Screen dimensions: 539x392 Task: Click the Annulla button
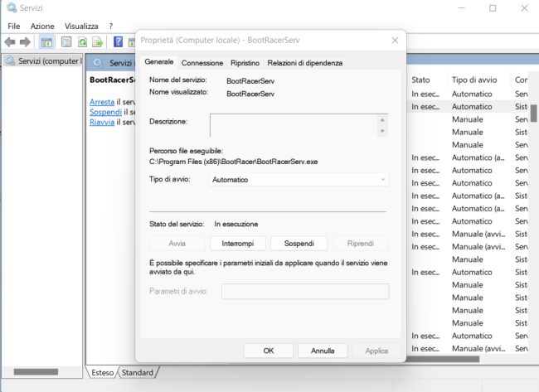pyautogui.click(x=323, y=351)
